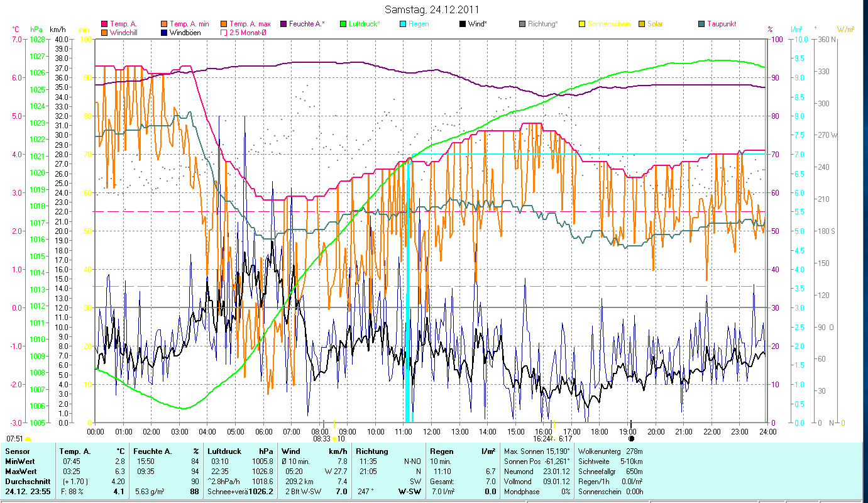
Task: Click the Richtung* gray legend square
Action: click(522, 25)
